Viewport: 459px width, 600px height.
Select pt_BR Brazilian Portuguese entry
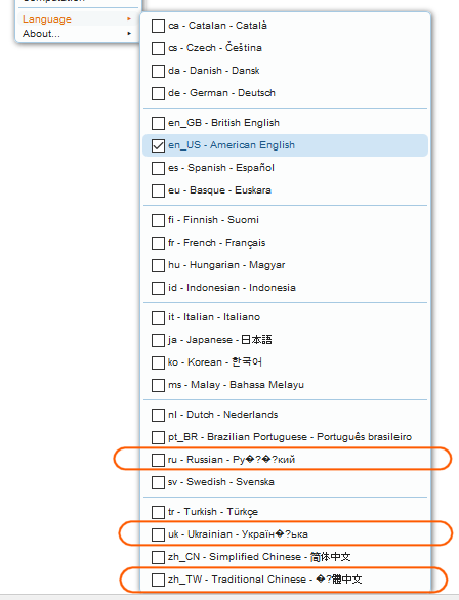[285, 437]
